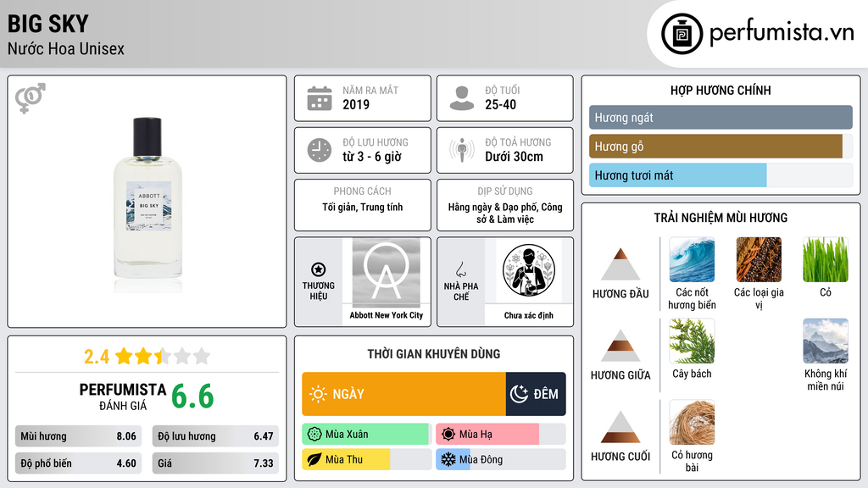
Task: Click the Giá 7.33 score row
Action: coord(215,463)
